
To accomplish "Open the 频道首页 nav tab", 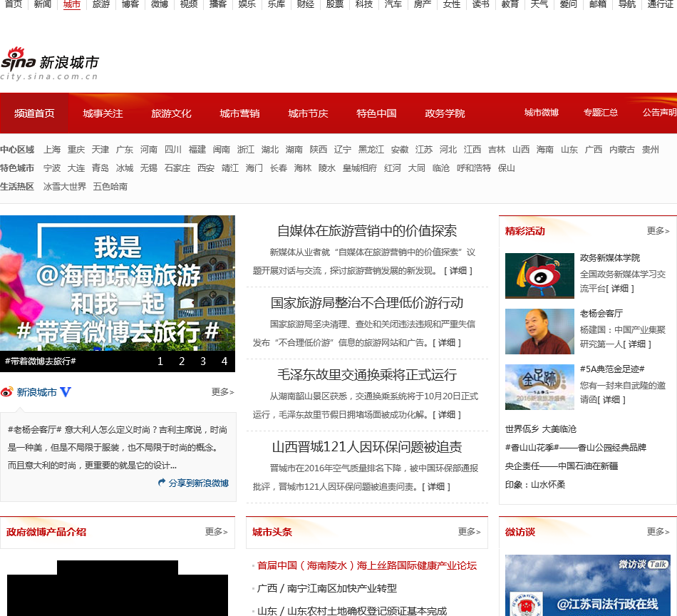I will pos(34,113).
